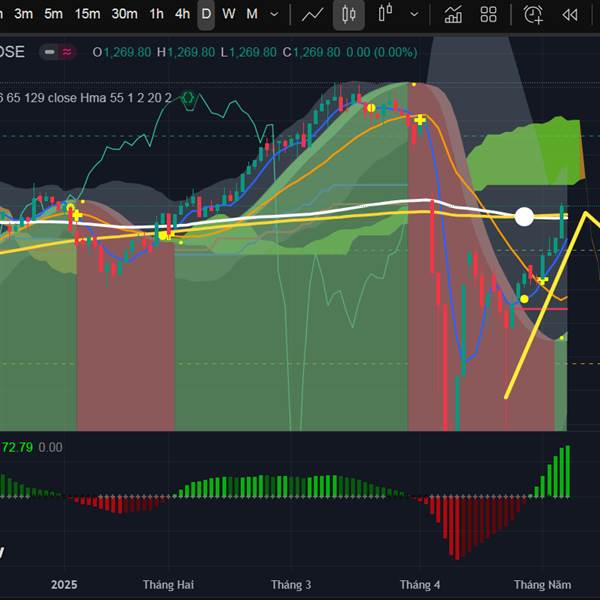Create an alert with clock icon
Screen dimensions: 600x600
533,15
